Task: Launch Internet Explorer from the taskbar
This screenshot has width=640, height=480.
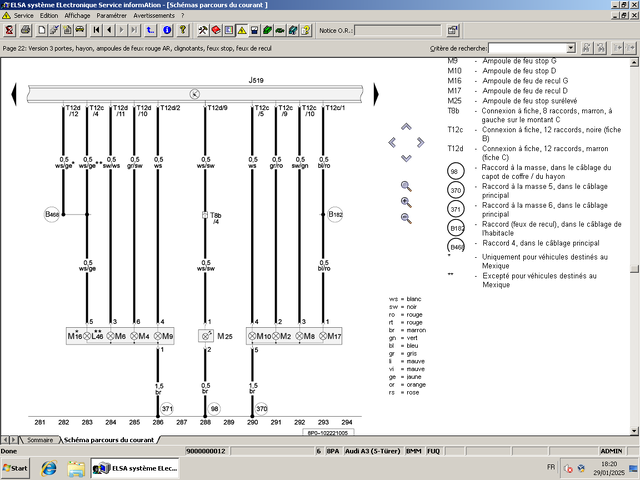Action: pyautogui.click(x=47, y=467)
